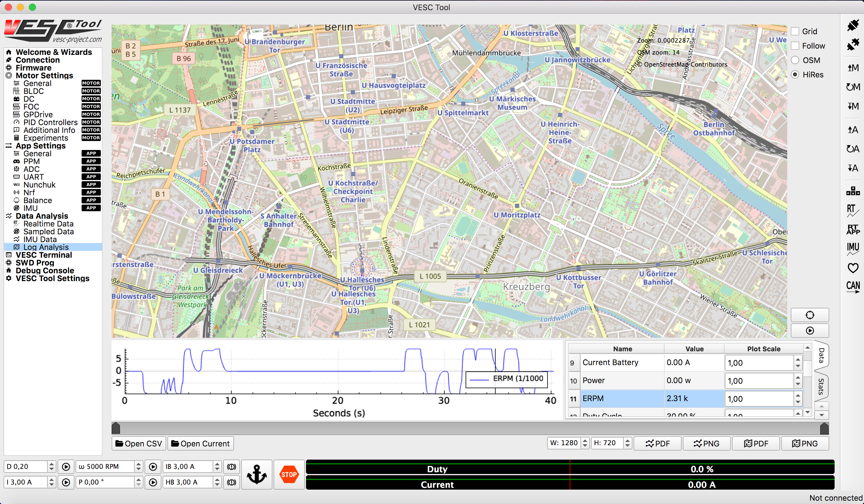This screenshot has width=864, height=504.
Task: Click the disconnect plug icon in right toolbar
Action: click(852, 45)
